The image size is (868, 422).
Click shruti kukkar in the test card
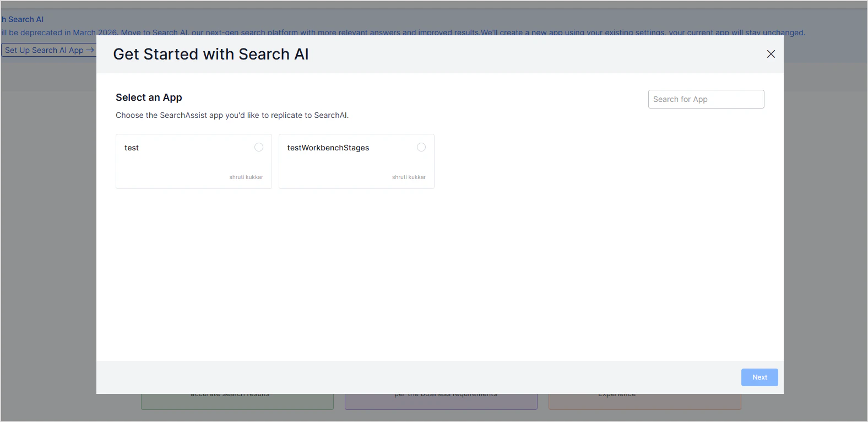[246, 177]
